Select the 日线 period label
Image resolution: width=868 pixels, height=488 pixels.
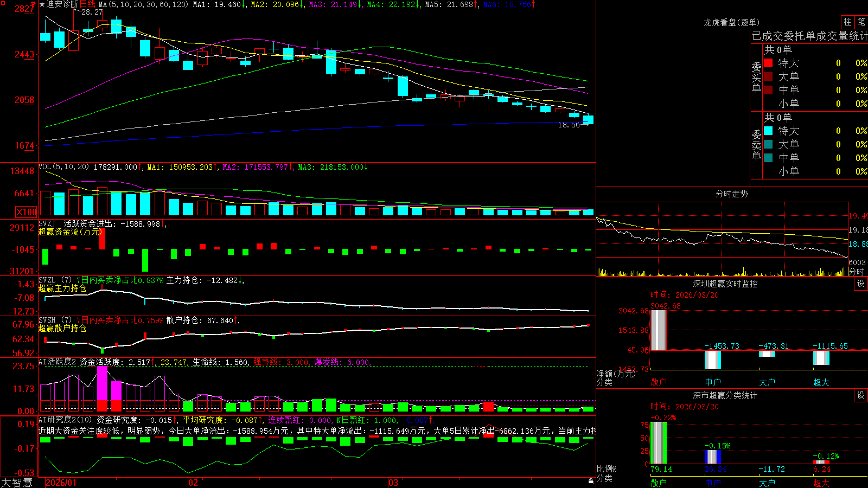[x=87, y=4]
